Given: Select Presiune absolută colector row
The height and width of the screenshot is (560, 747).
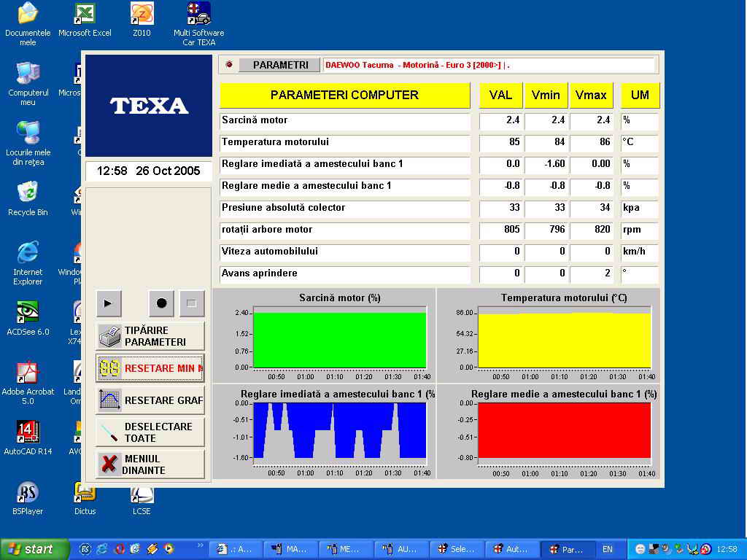Looking at the screenshot, I should [345, 208].
